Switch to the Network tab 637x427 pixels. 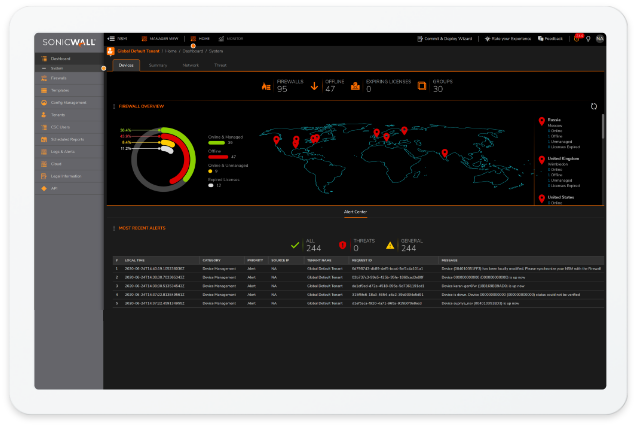click(x=191, y=65)
